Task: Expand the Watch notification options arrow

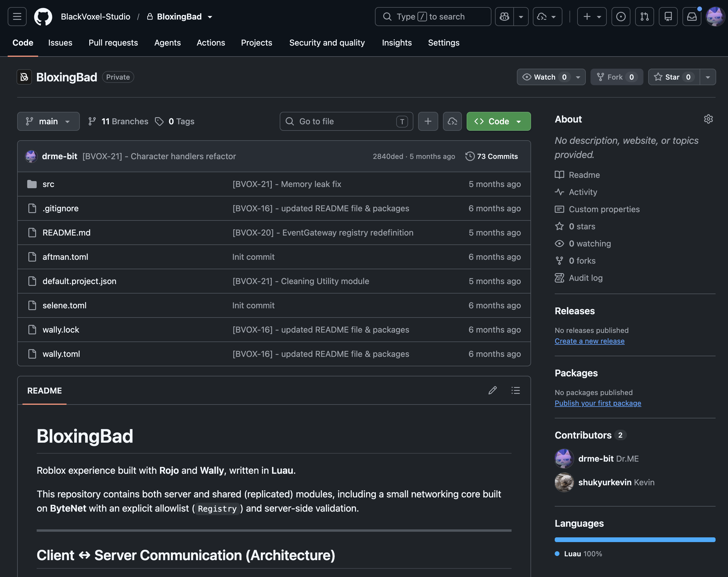Action: point(578,77)
